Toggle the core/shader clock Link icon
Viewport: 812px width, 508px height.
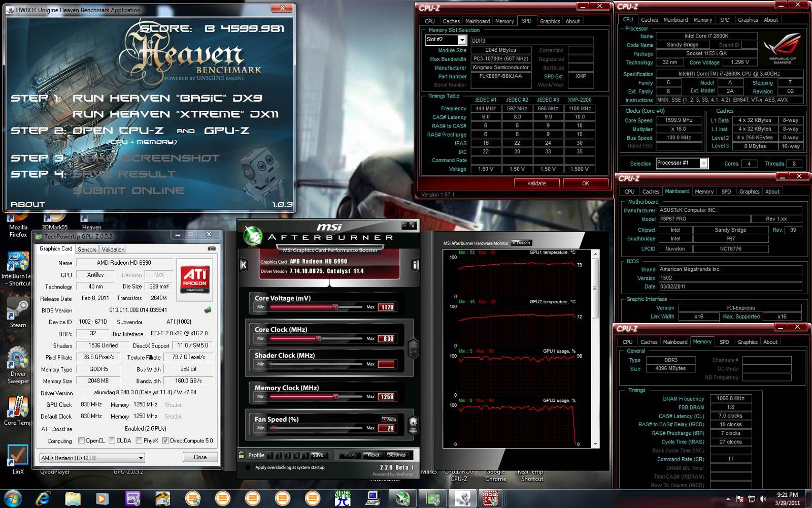coord(413,348)
